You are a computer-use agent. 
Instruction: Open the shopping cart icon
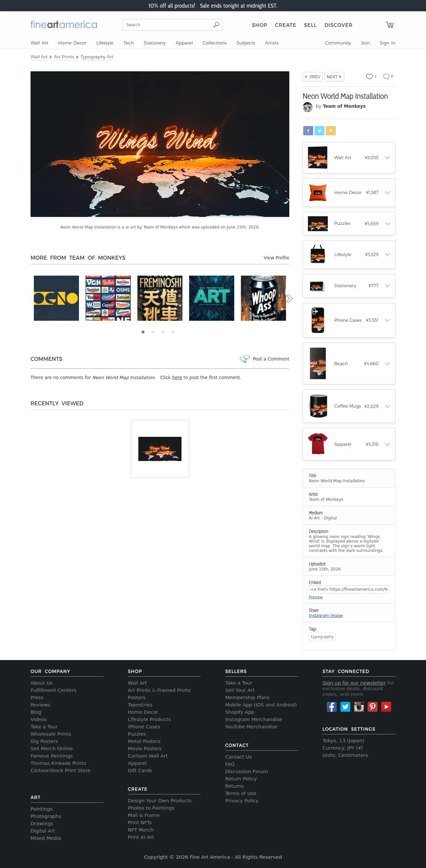coord(390,25)
